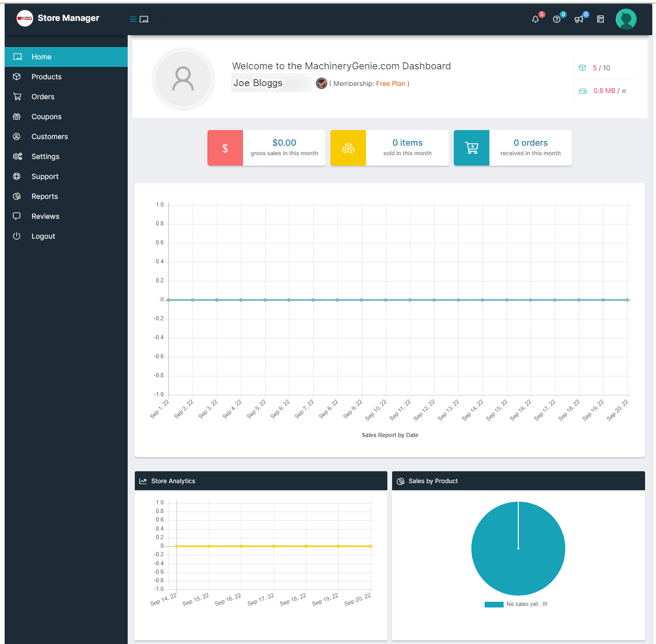656x644 pixels.
Task: Click the verified membership badge icon
Action: tap(321, 84)
